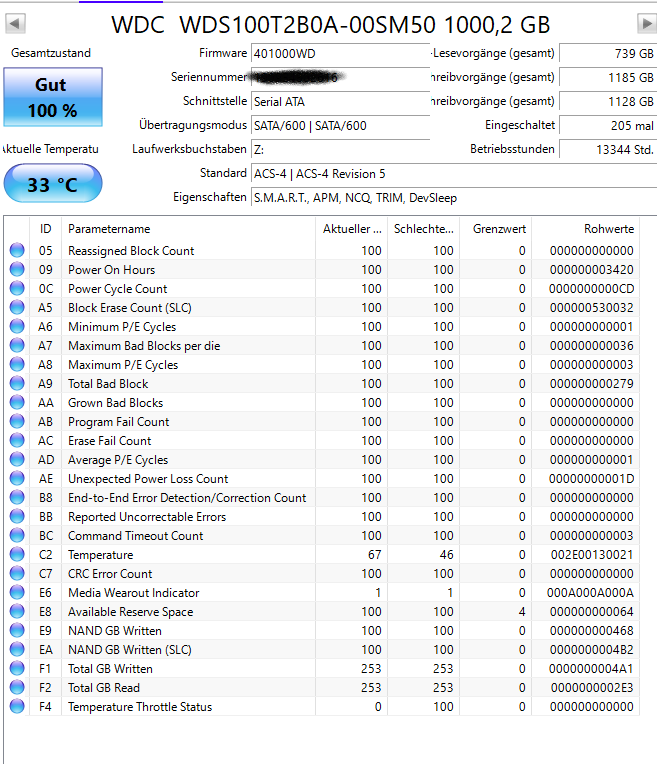Click status icon for Block Erase Count (SLC)
The width and height of the screenshot is (657, 764).
[17, 307]
